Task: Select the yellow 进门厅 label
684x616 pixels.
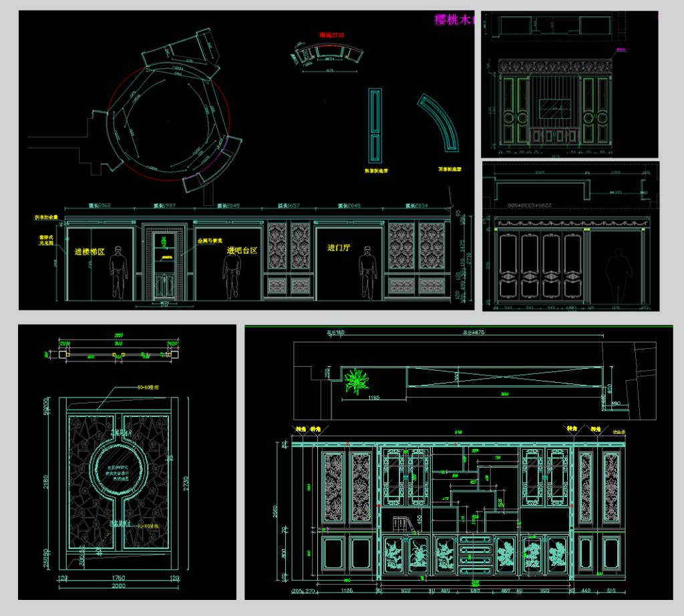Action: (339, 248)
